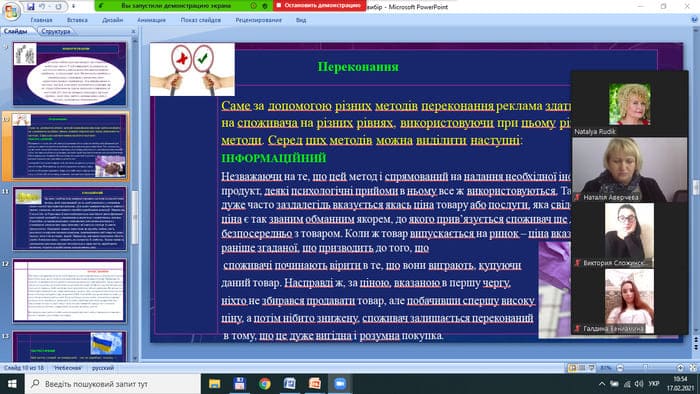
Task: Open the УКР keyboard language selector
Action: (654, 384)
